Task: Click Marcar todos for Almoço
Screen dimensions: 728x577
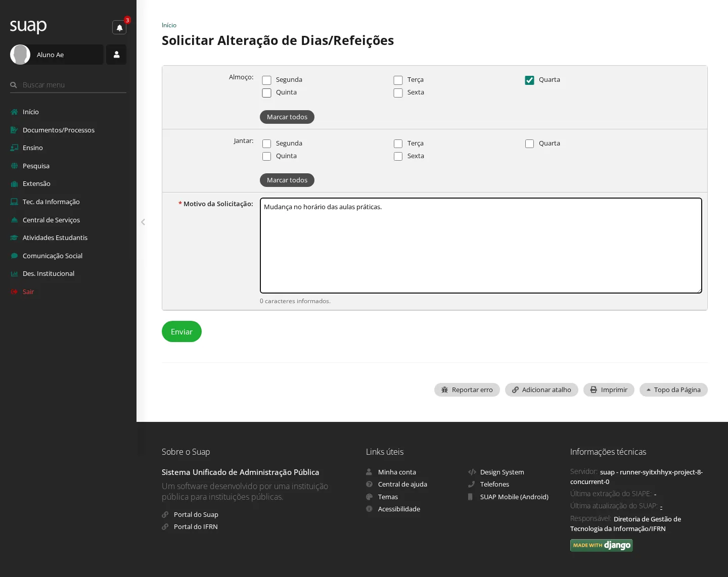Action: pyautogui.click(x=287, y=117)
